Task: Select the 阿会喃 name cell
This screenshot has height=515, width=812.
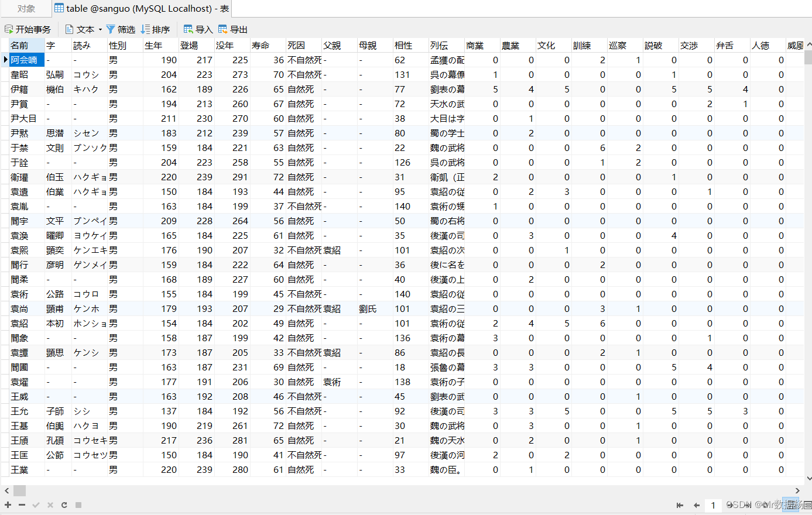Action: pos(27,60)
